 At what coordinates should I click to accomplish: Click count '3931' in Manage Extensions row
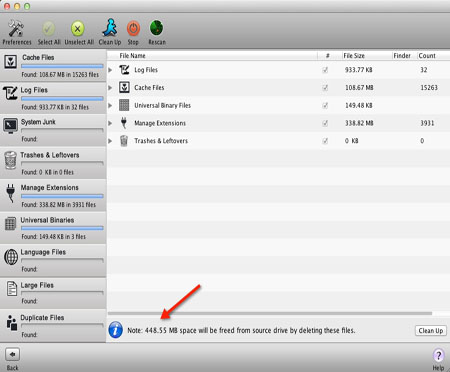(x=427, y=123)
